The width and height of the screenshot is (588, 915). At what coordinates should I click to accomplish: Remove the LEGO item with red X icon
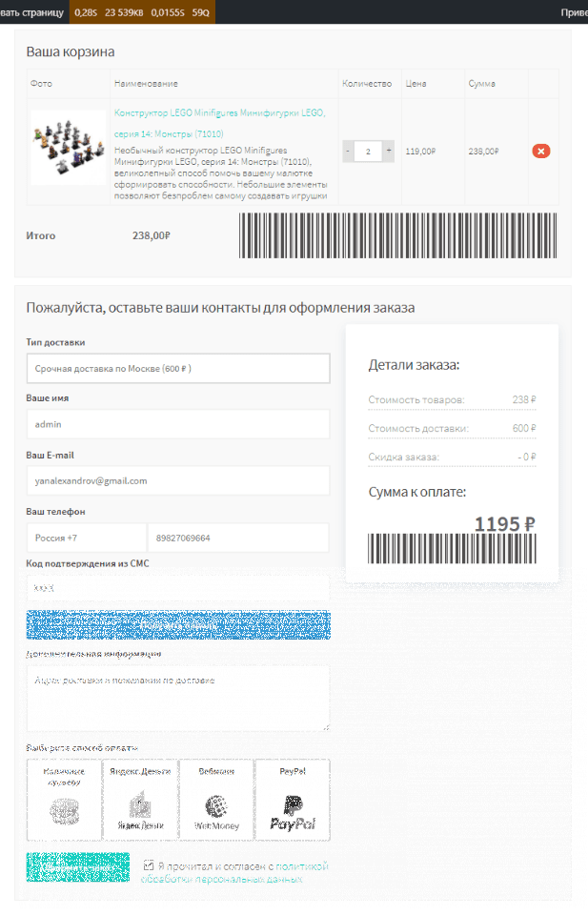pos(541,151)
